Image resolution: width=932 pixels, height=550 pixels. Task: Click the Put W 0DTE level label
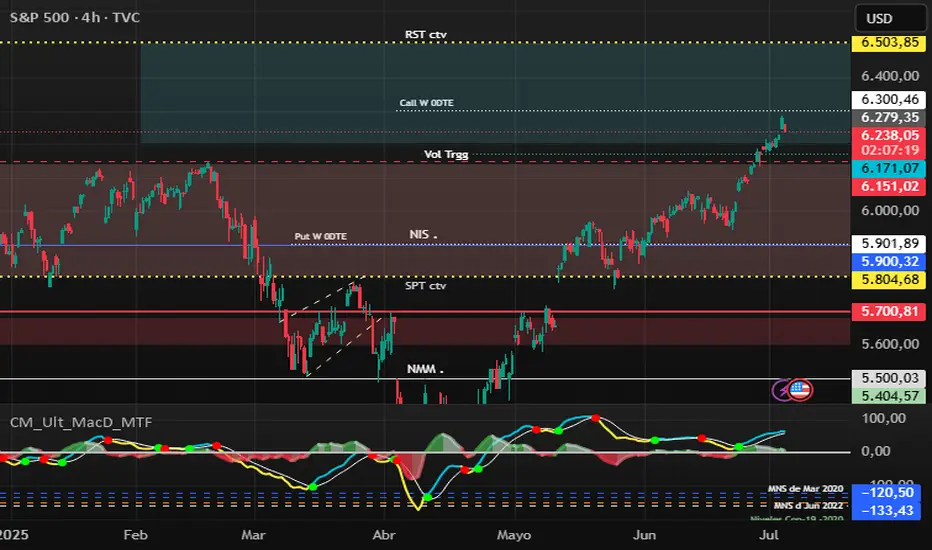point(320,236)
